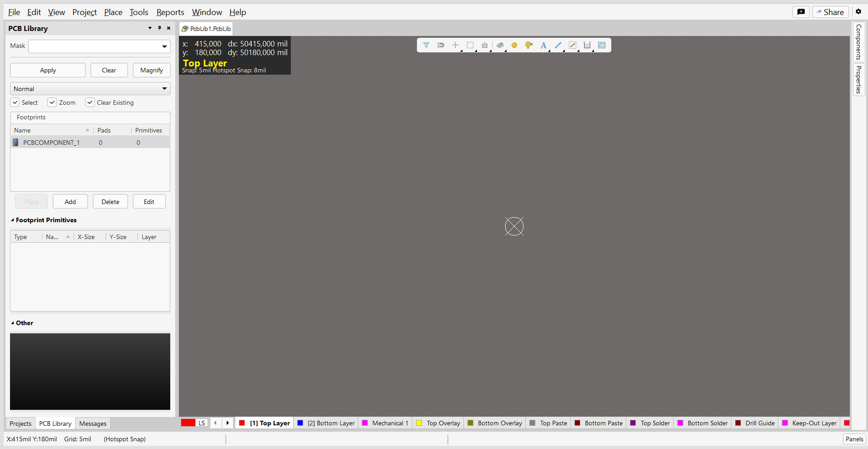Click the Place Component chip icon

pos(500,45)
